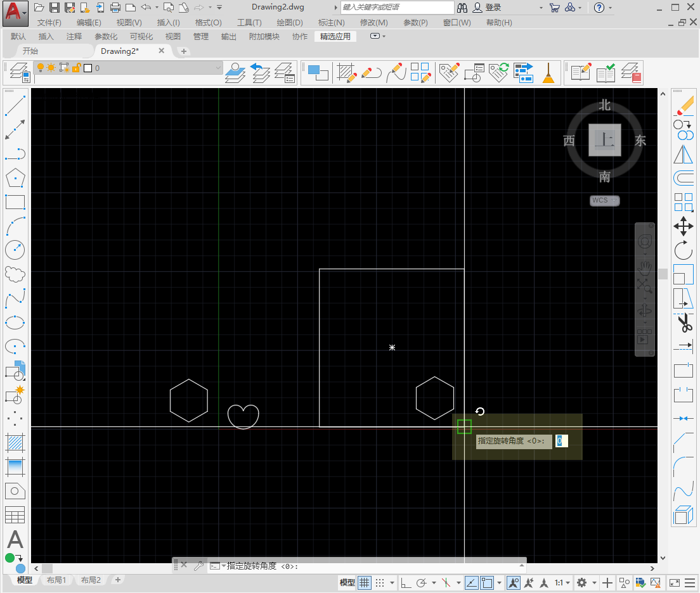Select the Rectangle draw tool
This screenshot has height=593, width=700.
tap(15, 202)
